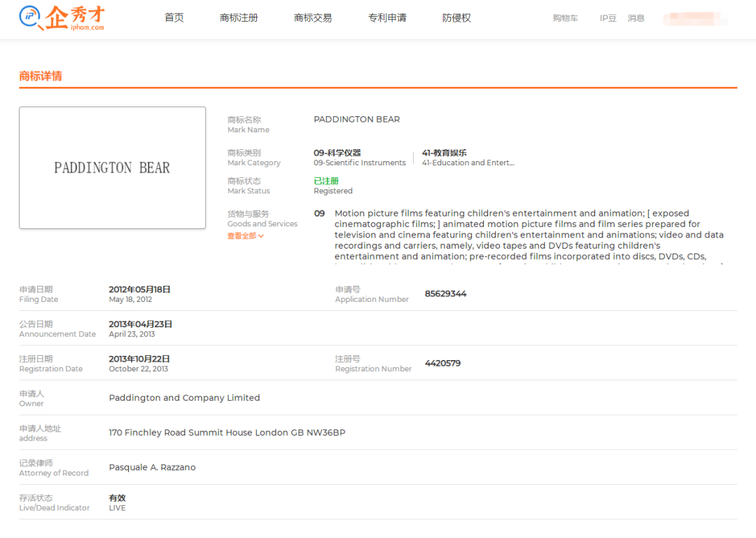The image size is (756, 538).
Task: Open the 商标交易 menu item
Action: (313, 18)
